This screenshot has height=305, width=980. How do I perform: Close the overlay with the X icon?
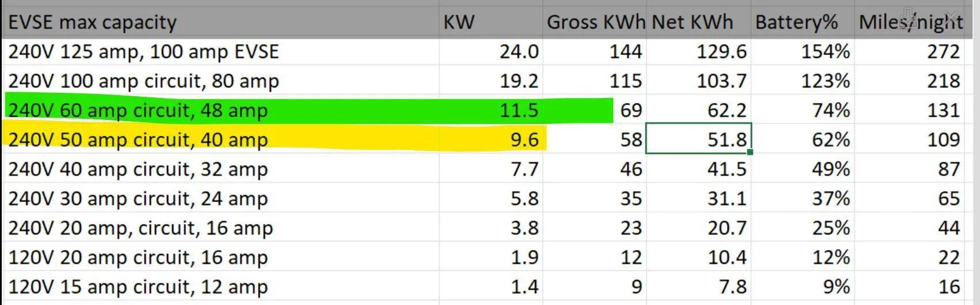click(952, 17)
